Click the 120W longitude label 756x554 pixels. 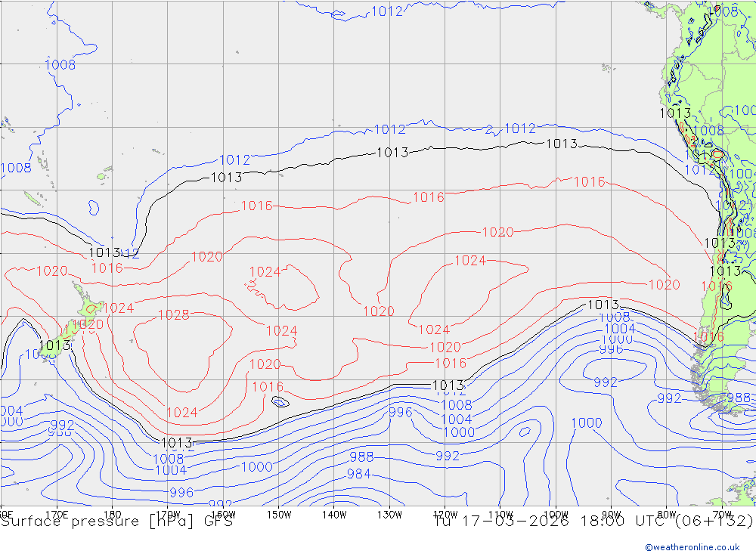pyautogui.click(x=445, y=515)
